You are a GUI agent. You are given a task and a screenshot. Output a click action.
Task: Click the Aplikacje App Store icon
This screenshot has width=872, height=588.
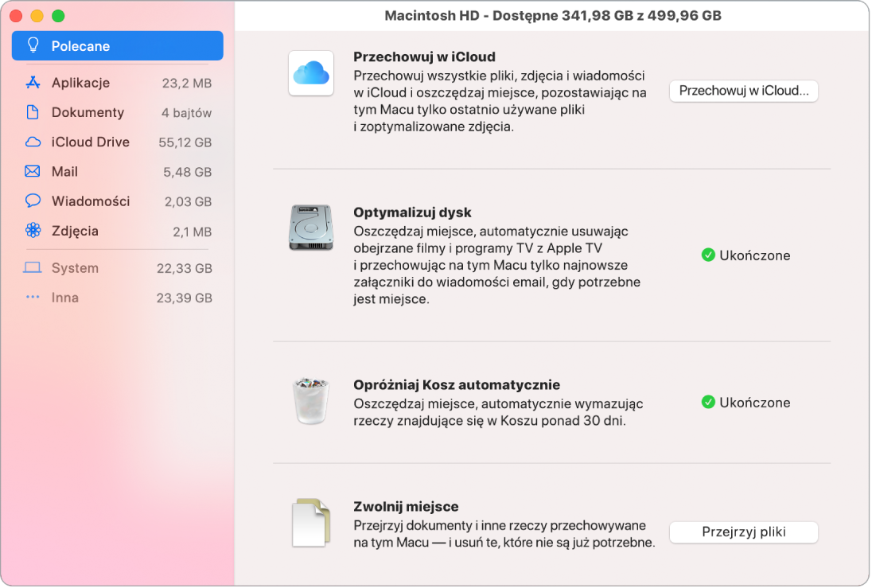coord(33,83)
